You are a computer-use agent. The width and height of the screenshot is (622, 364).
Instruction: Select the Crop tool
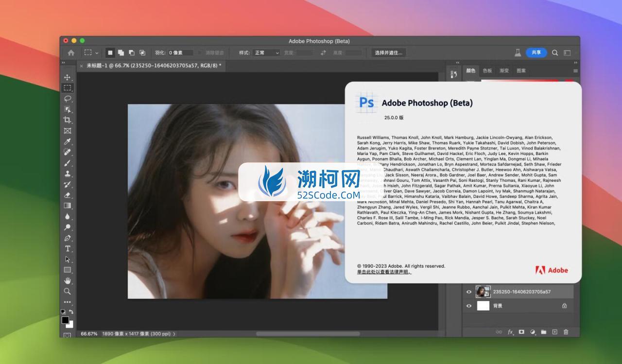68,120
